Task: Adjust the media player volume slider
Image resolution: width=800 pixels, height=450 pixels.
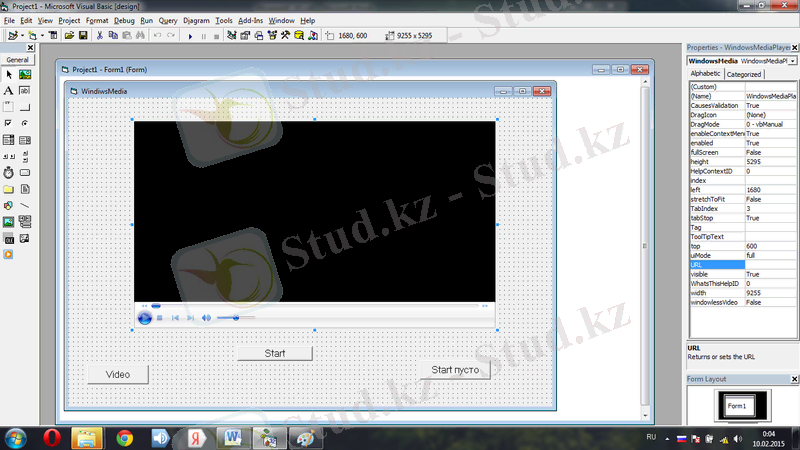Action: click(236, 318)
